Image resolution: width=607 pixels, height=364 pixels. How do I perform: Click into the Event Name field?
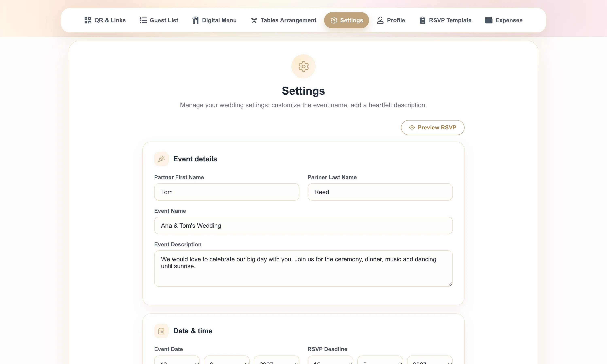pyautogui.click(x=303, y=226)
